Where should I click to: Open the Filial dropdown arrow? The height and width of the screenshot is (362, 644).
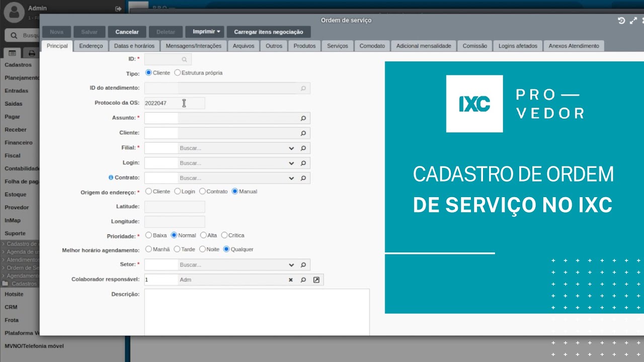[291, 148]
